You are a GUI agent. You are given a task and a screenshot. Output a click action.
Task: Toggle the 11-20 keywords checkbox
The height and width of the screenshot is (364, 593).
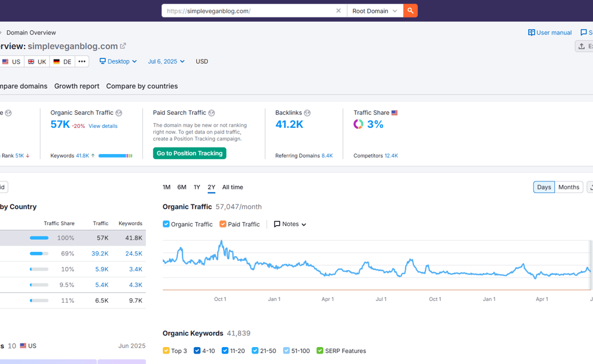pos(225,351)
